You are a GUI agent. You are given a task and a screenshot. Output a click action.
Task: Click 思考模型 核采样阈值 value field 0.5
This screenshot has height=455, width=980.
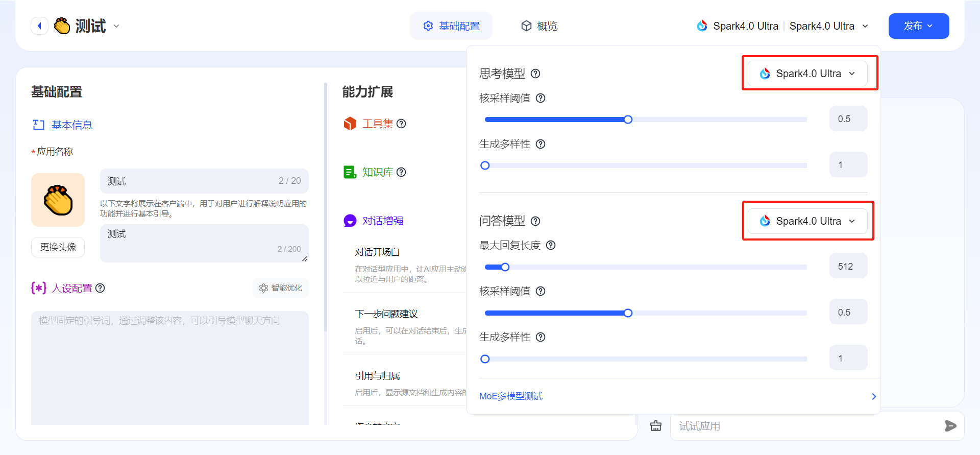click(x=848, y=118)
